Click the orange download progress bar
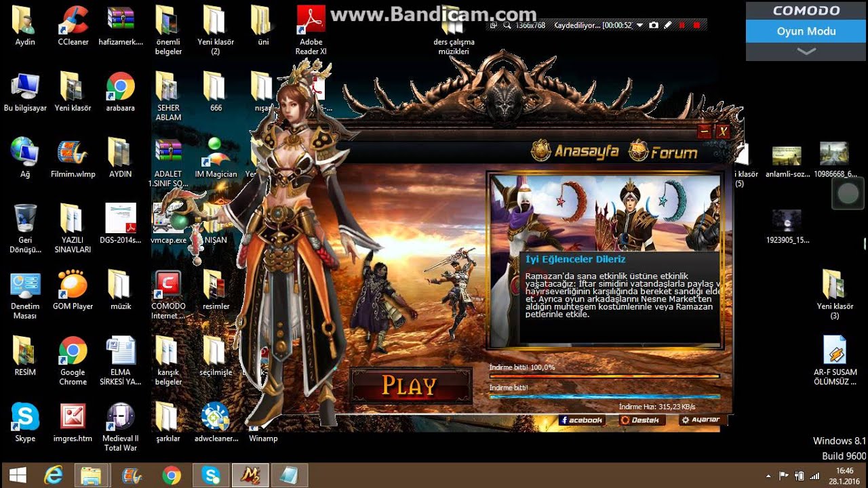This screenshot has height=488, width=868. 604,375
